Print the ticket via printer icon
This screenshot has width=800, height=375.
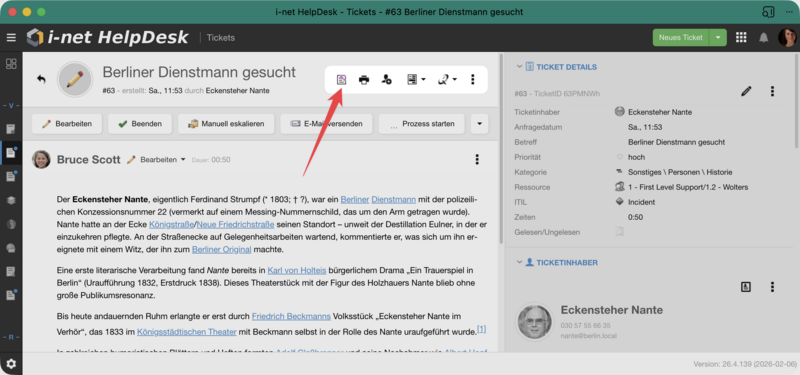point(364,80)
